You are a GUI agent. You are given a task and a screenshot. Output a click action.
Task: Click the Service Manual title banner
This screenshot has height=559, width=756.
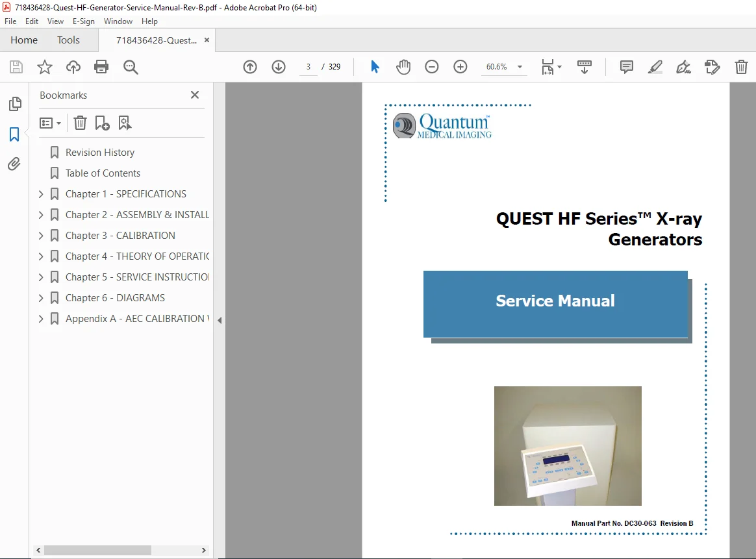click(555, 304)
